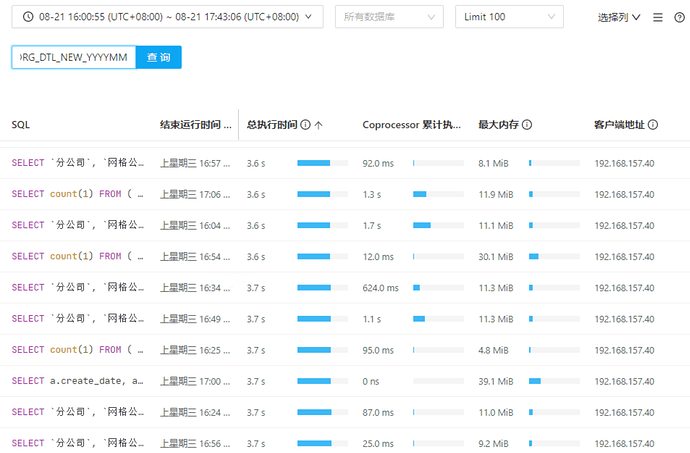Click the 624.0 ms coprocessor value
The height and width of the screenshot is (453, 690).
(381, 288)
